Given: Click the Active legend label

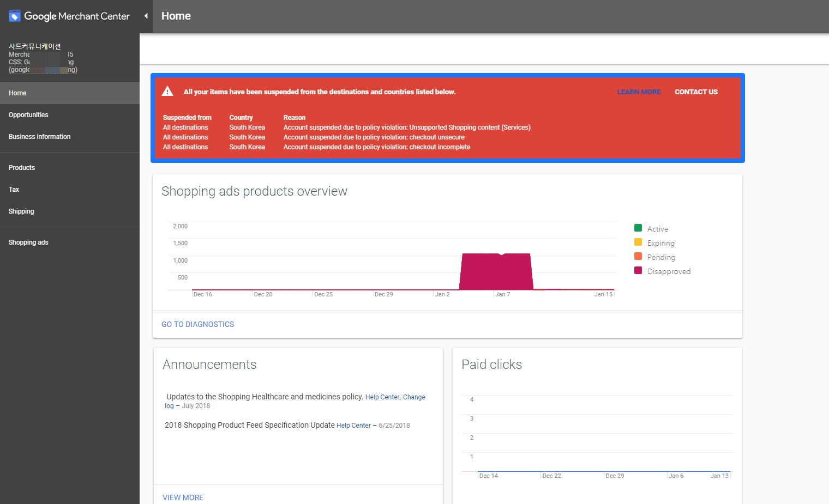Looking at the screenshot, I should [658, 229].
